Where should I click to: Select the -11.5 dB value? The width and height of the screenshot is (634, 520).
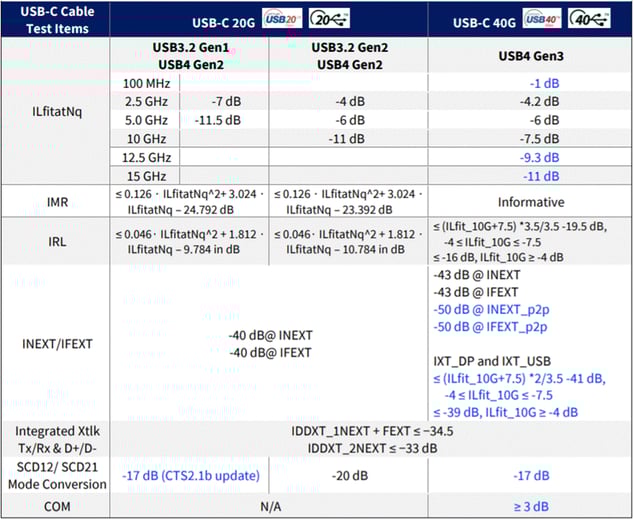pyautogui.click(x=218, y=120)
